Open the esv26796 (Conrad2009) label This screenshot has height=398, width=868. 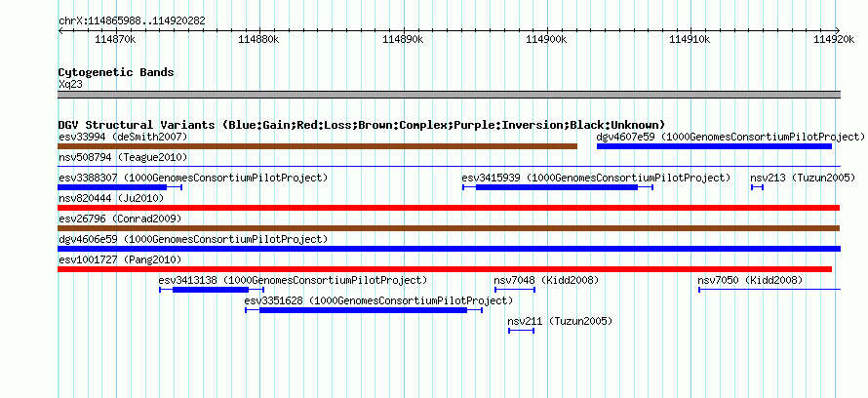[120, 219]
